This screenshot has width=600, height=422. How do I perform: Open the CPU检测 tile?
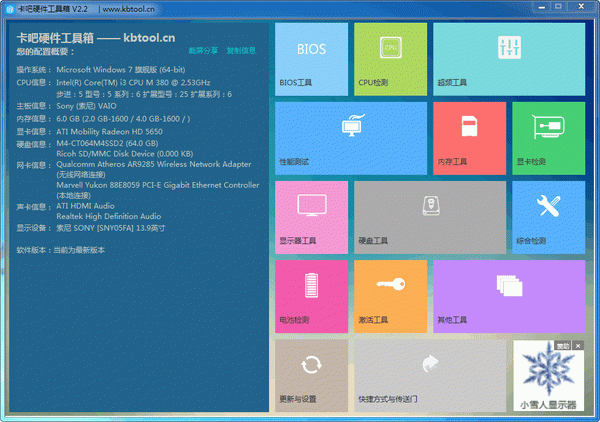[x=390, y=59]
